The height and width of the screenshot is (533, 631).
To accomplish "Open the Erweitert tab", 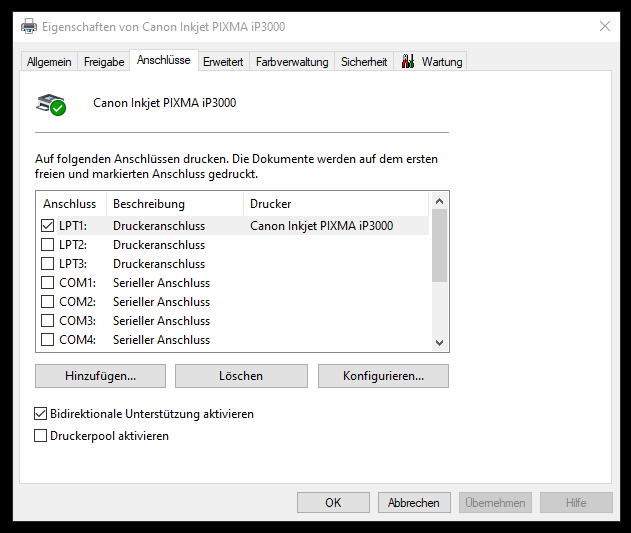I will click(x=223, y=62).
